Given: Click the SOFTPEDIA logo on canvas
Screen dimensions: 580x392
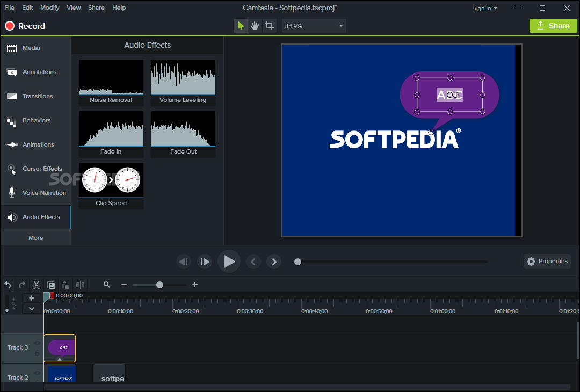Looking at the screenshot, I should pos(395,139).
